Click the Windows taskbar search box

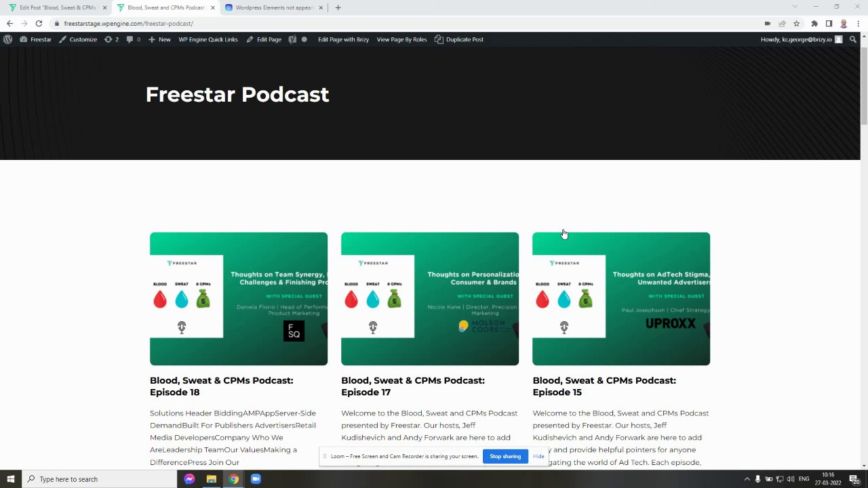pyautogui.click(x=99, y=479)
